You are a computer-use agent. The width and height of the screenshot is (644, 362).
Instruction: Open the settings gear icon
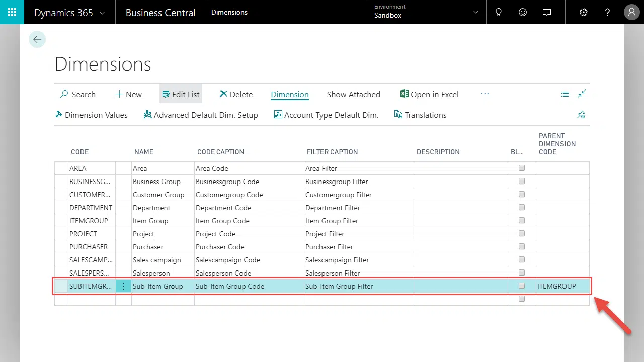click(x=584, y=12)
